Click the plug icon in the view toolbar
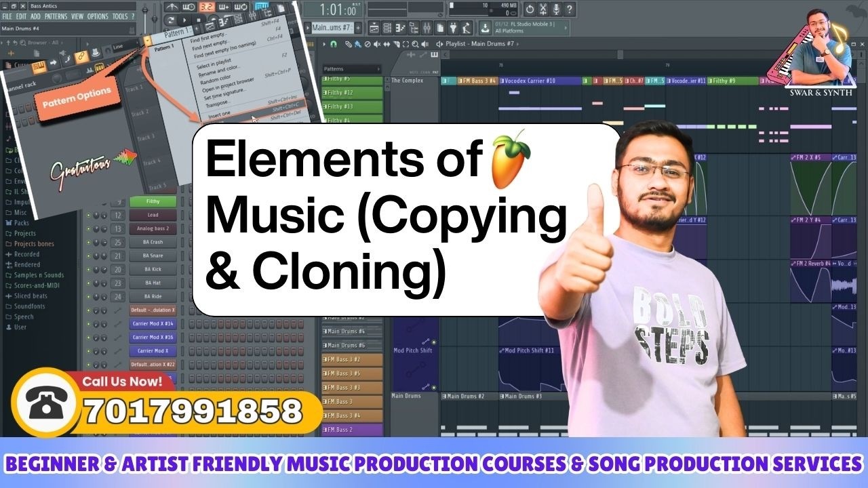The width and height of the screenshot is (868, 488). (x=453, y=28)
